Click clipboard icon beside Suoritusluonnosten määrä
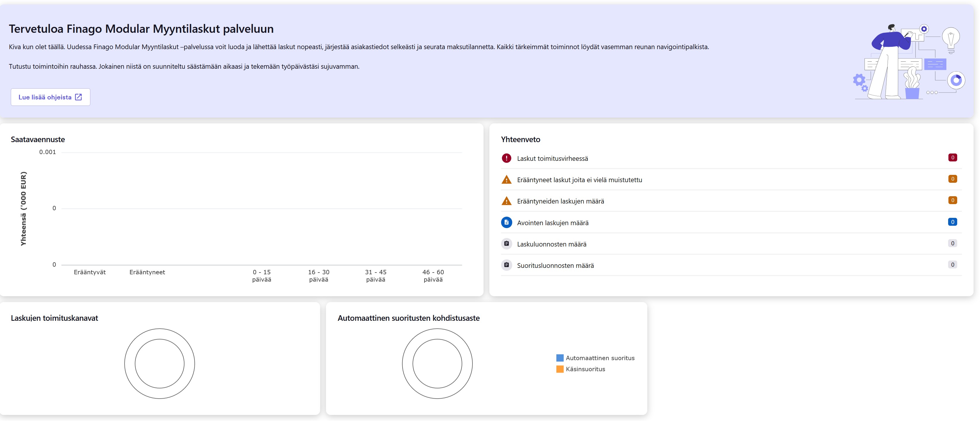The image size is (980, 424). [506, 265]
